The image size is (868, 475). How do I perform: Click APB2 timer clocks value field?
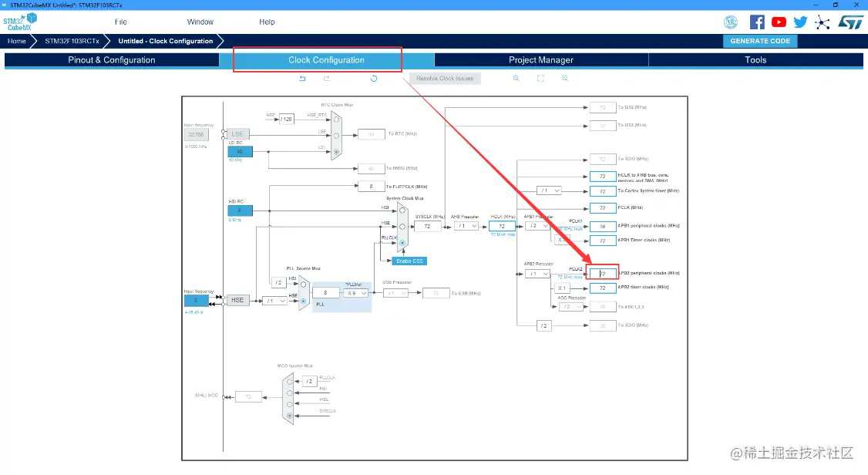point(603,288)
